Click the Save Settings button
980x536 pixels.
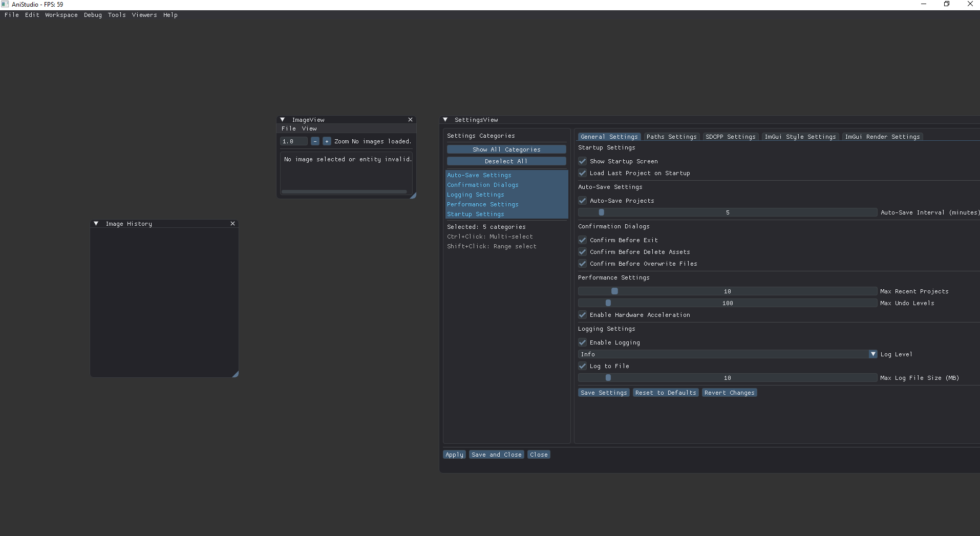[x=604, y=393]
